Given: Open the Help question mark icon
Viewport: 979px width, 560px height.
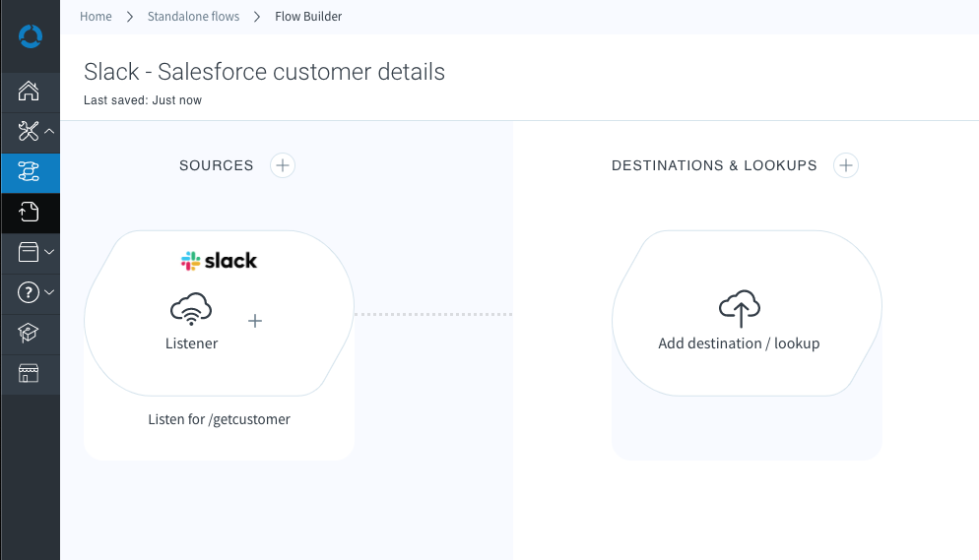Looking at the screenshot, I should [x=29, y=292].
